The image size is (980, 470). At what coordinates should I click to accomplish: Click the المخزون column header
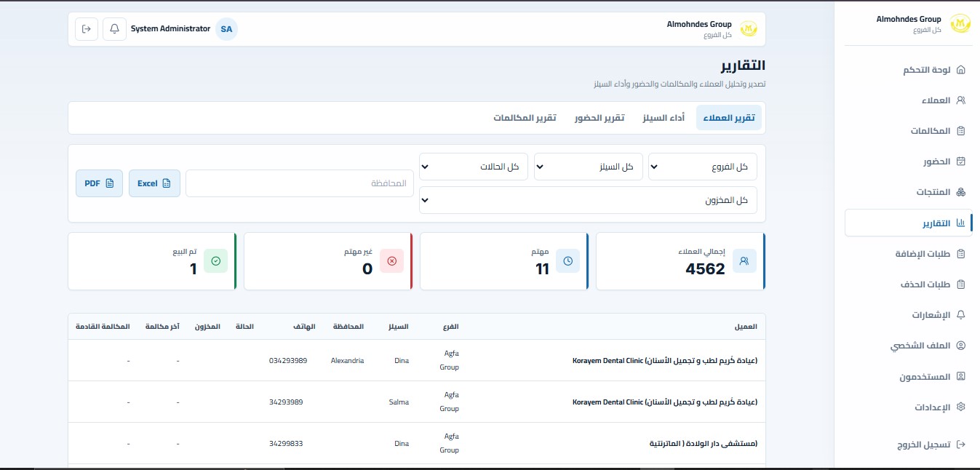pos(207,327)
